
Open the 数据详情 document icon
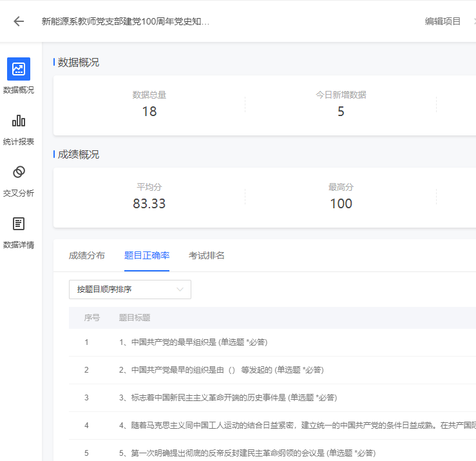pos(19,224)
